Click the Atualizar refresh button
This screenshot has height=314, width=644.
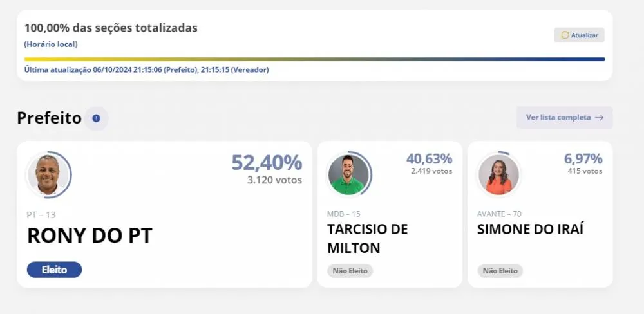pyautogui.click(x=579, y=35)
